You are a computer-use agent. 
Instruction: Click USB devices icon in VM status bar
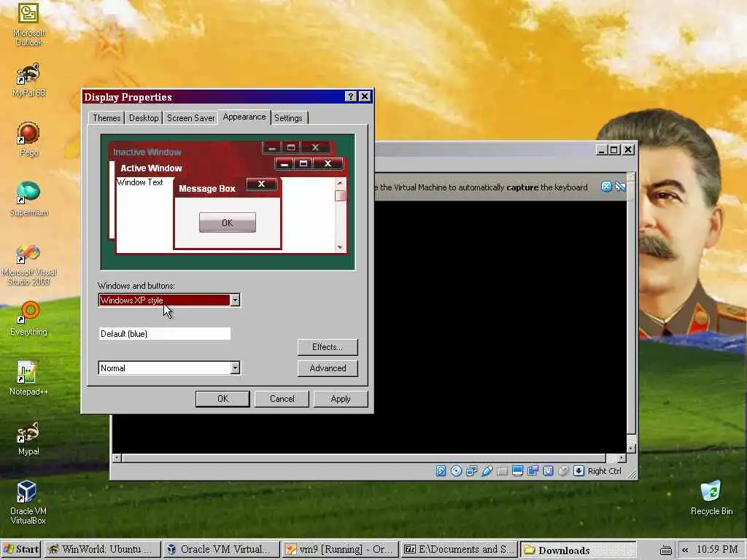[487, 471]
